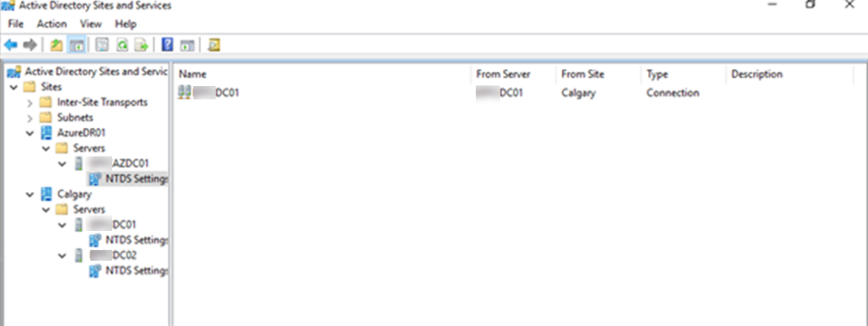Open Help with the blue question mark
This screenshot has height=326, width=868.
click(167, 45)
